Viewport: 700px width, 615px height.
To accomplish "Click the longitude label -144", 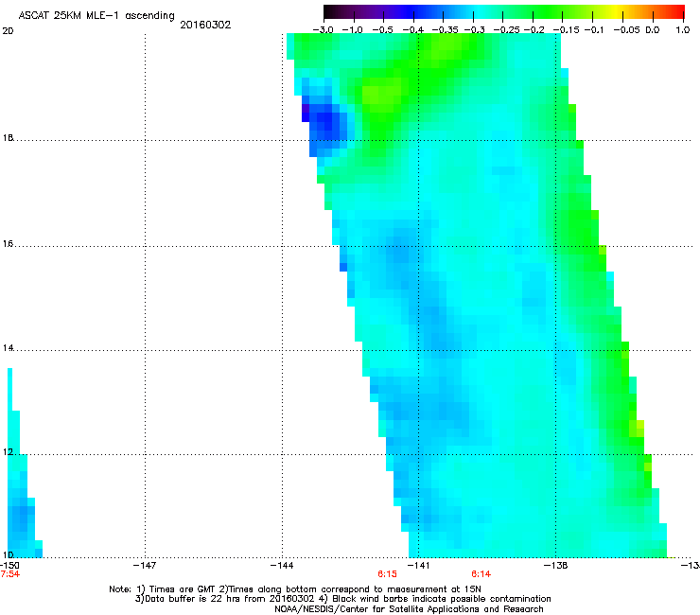I will tap(282, 566).
